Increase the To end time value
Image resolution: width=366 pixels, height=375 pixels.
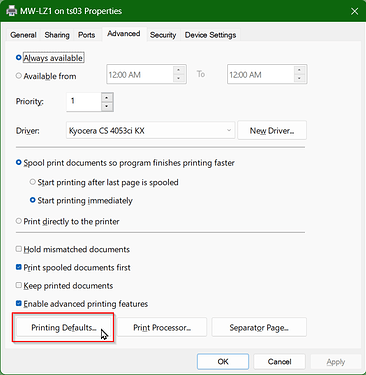click(300, 70)
